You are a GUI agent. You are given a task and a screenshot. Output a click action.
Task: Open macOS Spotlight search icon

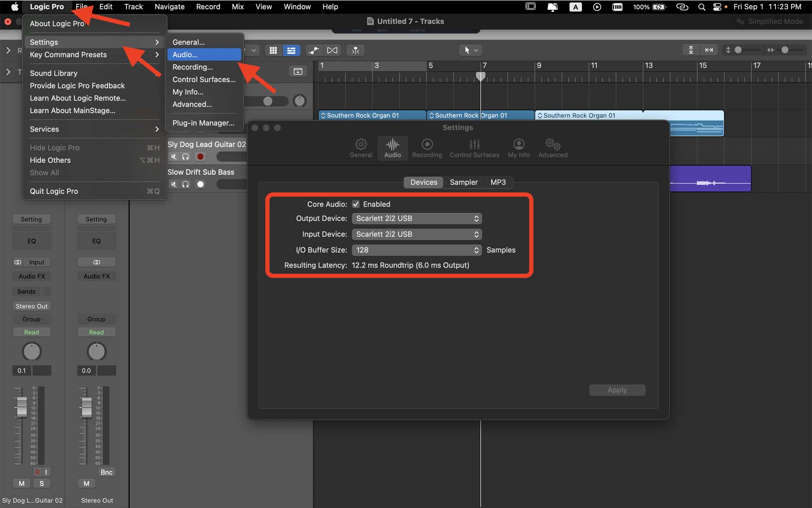click(x=701, y=7)
